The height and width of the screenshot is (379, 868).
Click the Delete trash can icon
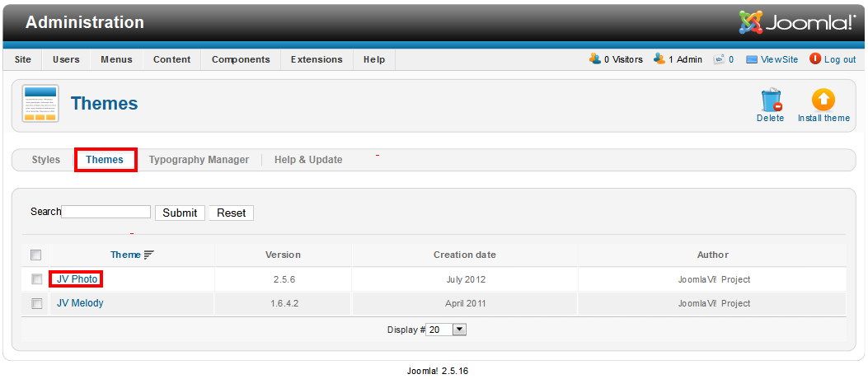[770, 101]
